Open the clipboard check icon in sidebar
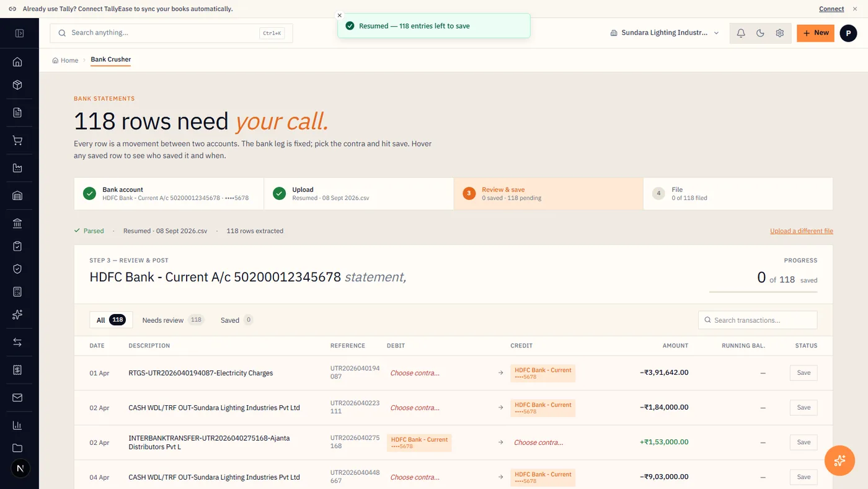Image resolution: width=868 pixels, height=489 pixels. point(17,246)
